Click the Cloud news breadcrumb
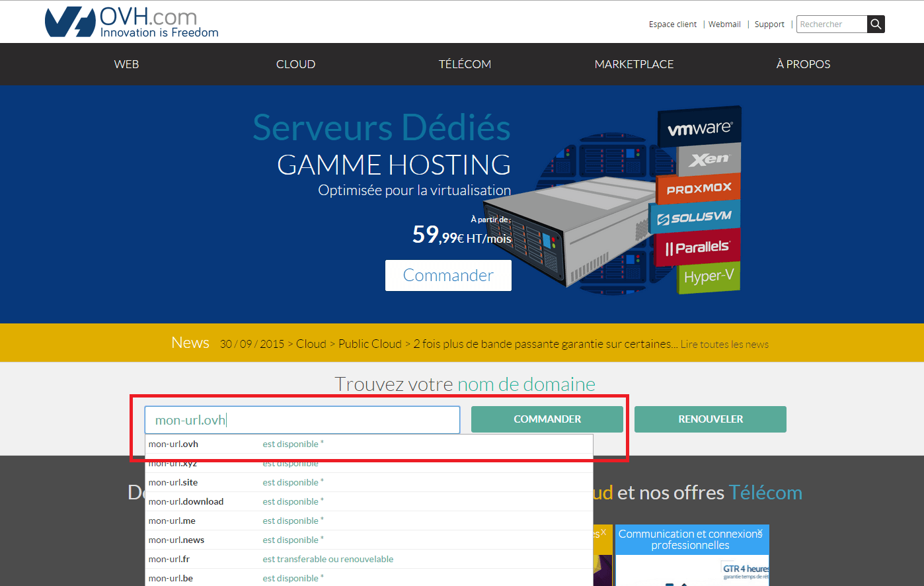 311,344
